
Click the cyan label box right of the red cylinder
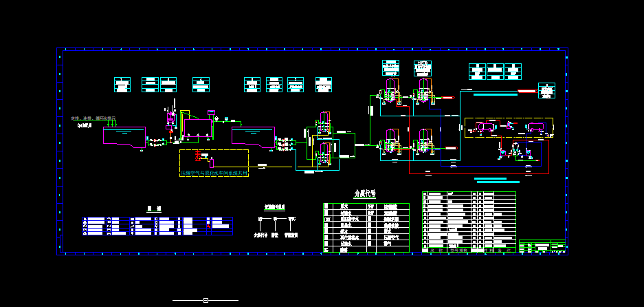[x=546, y=91]
